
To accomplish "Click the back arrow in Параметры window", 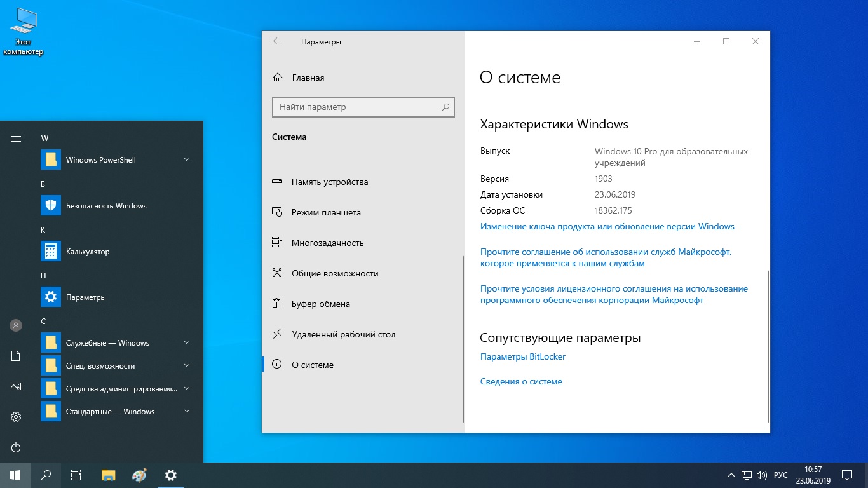I will 277,41.
